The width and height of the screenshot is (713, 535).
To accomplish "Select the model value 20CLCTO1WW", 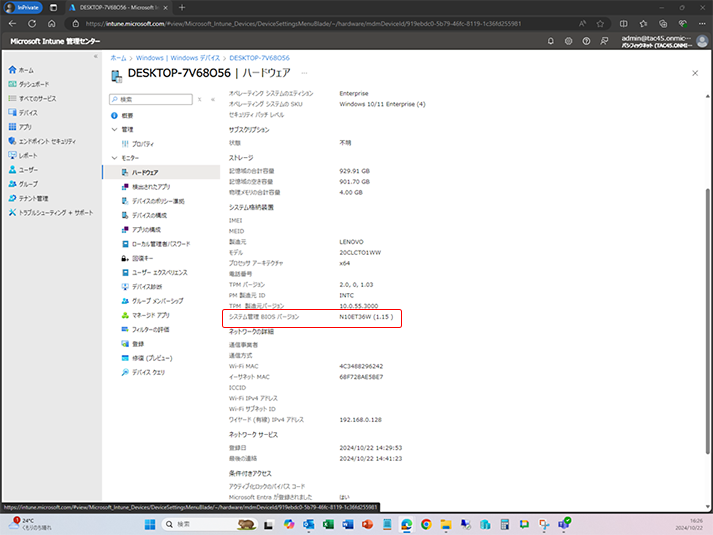I will point(360,252).
